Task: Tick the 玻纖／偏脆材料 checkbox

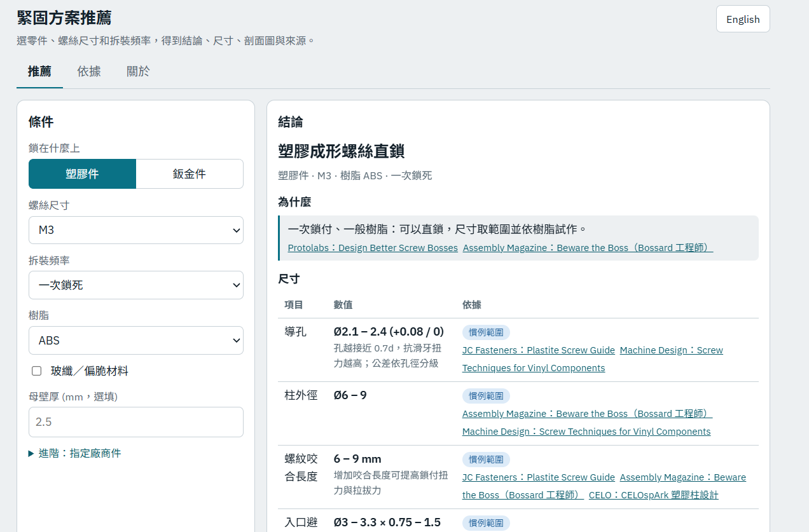Action: (37, 371)
